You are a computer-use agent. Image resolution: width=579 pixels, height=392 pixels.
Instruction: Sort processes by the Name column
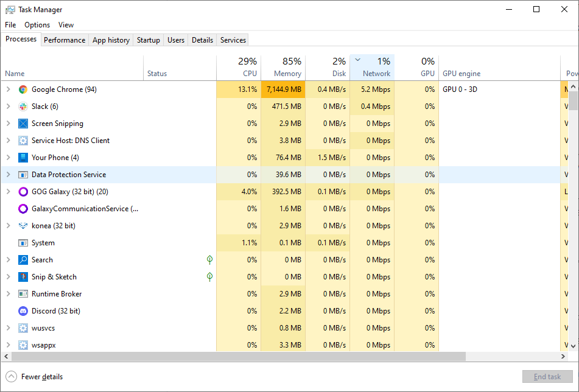coord(72,68)
